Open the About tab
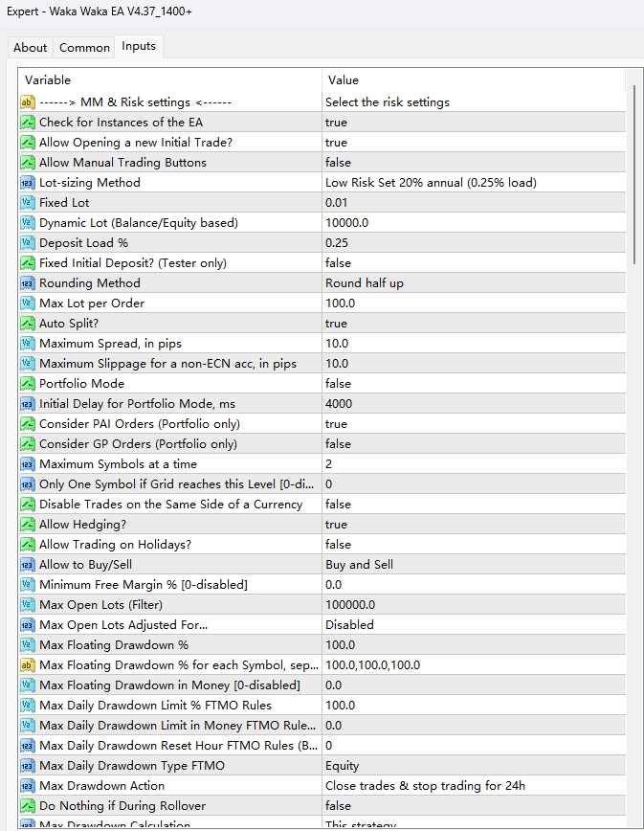The height and width of the screenshot is (831, 644). point(31,48)
